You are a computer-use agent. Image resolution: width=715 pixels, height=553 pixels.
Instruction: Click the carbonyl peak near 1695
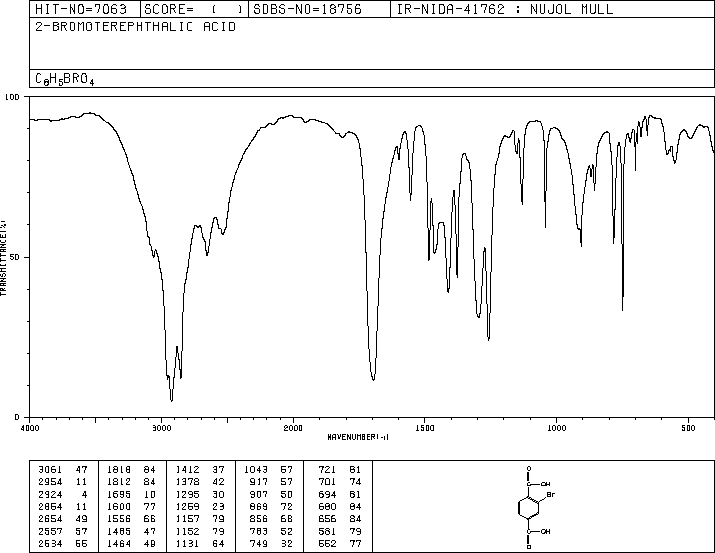click(x=373, y=378)
